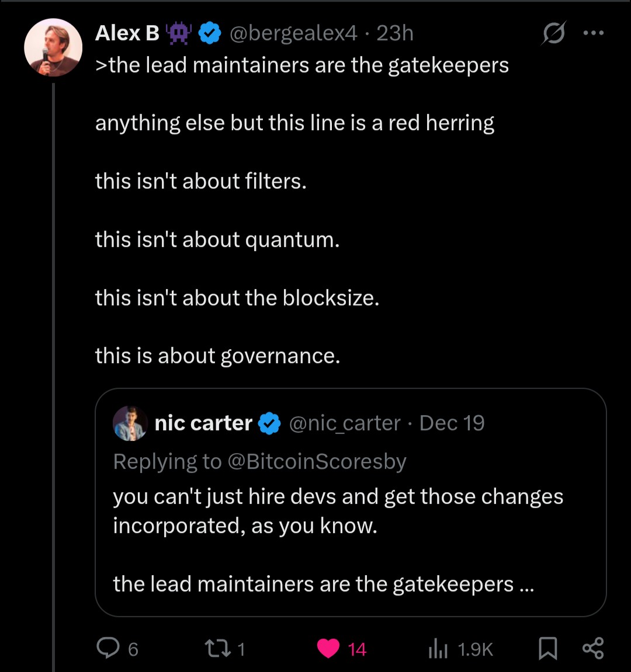Open the @bergealex4 handle link
The height and width of the screenshot is (672, 631).
pos(293,34)
